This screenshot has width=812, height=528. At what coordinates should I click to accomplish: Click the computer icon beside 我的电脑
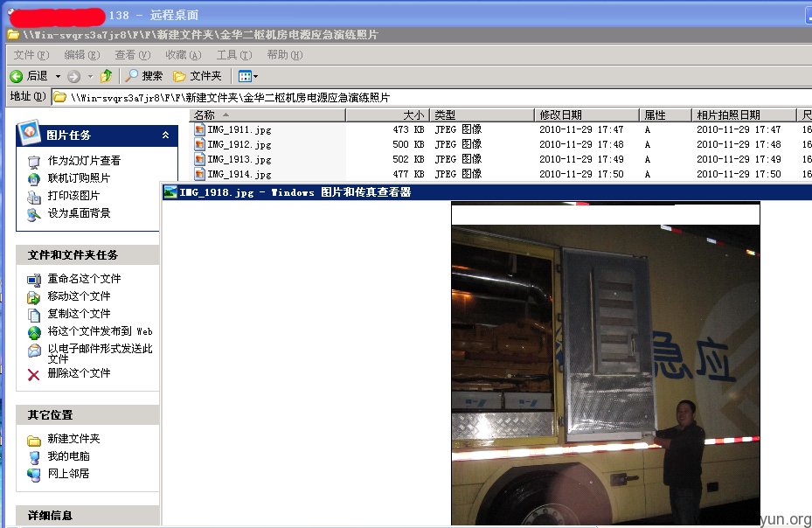34,457
